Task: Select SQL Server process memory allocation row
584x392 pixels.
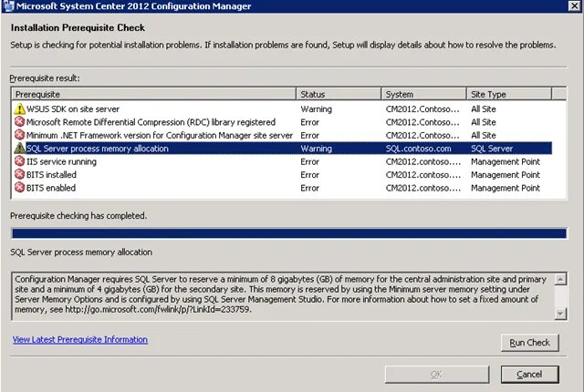Action: coord(283,148)
